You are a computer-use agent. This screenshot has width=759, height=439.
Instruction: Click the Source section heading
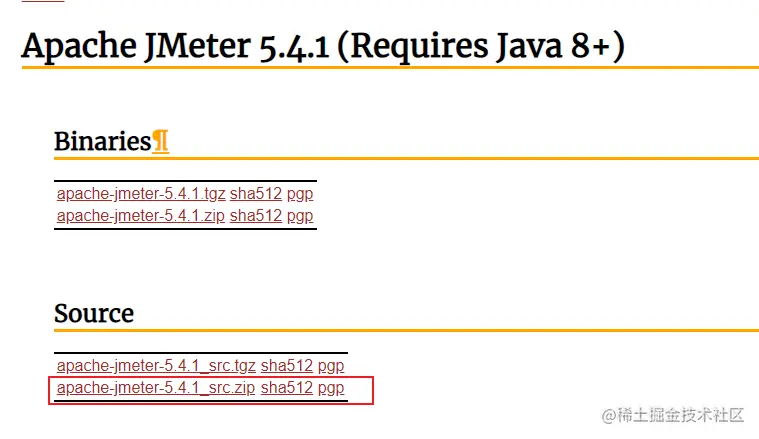tap(94, 314)
